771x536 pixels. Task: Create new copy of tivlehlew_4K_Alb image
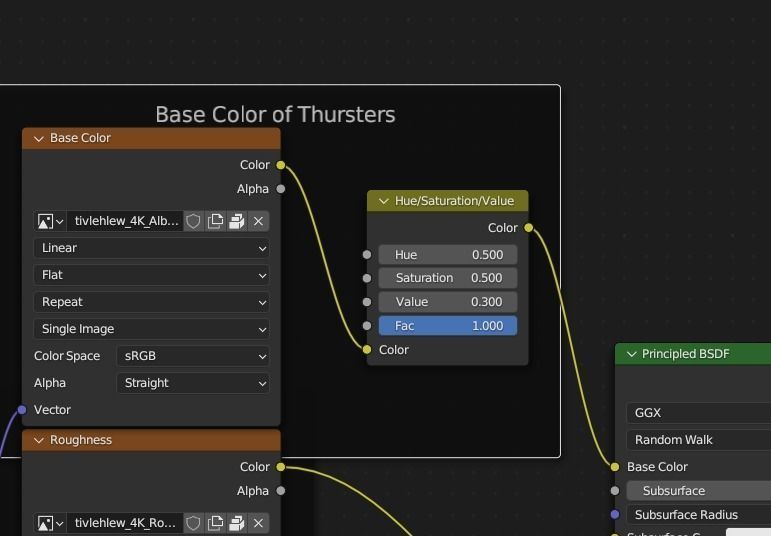(215, 221)
